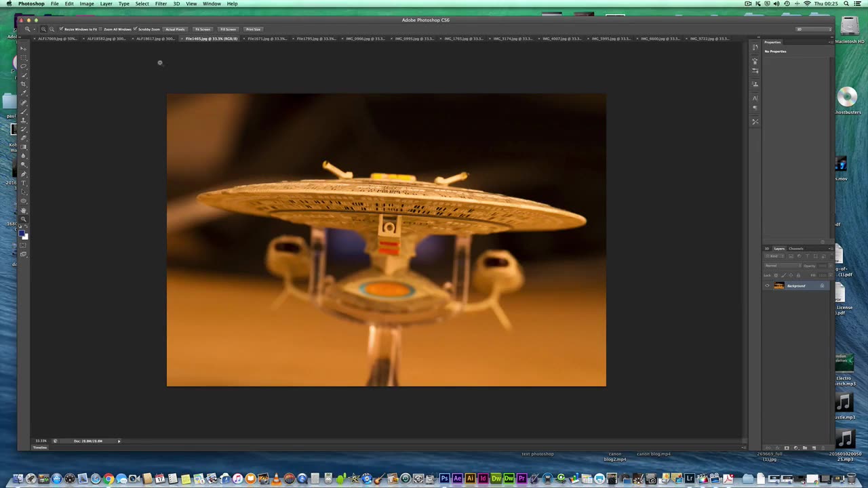This screenshot has height=488, width=868.
Task: Open the Filter menu
Action: (x=161, y=4)
